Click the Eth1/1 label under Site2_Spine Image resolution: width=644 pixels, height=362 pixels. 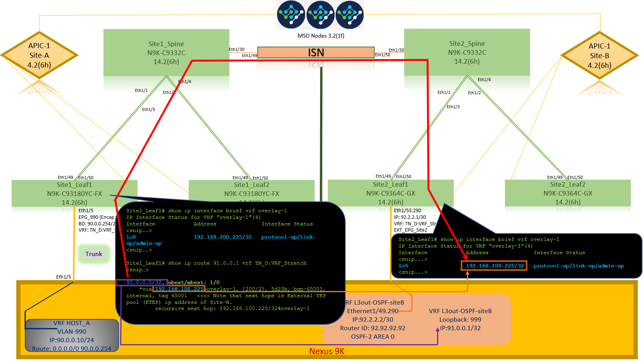[444, 92]
